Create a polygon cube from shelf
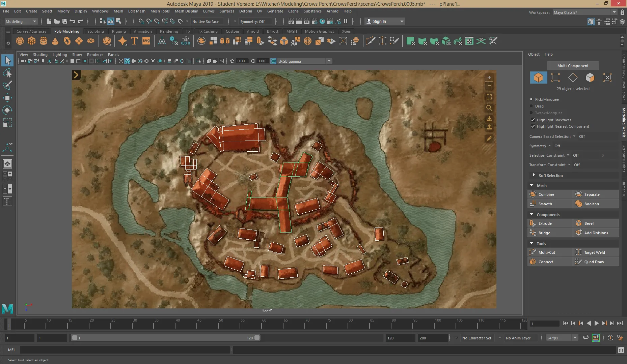This screenshot has height=364, width=627. tap(32, 41)
